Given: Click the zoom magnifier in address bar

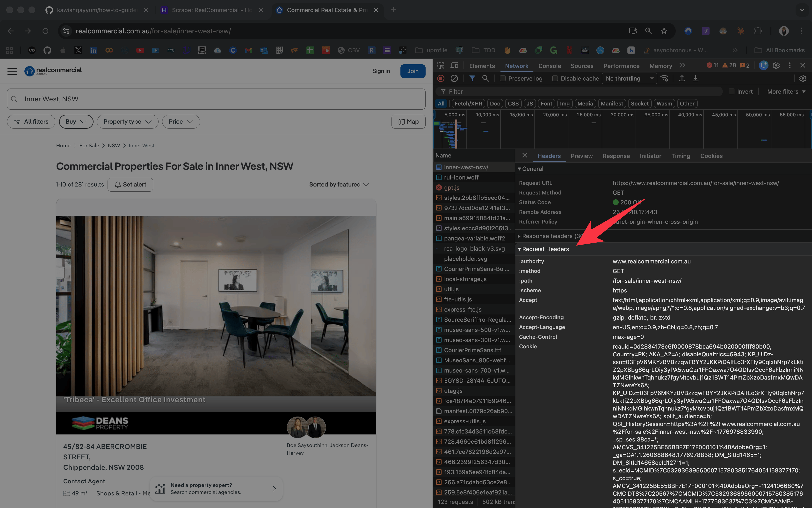Looking at the screenshot, I should point(648,31).
